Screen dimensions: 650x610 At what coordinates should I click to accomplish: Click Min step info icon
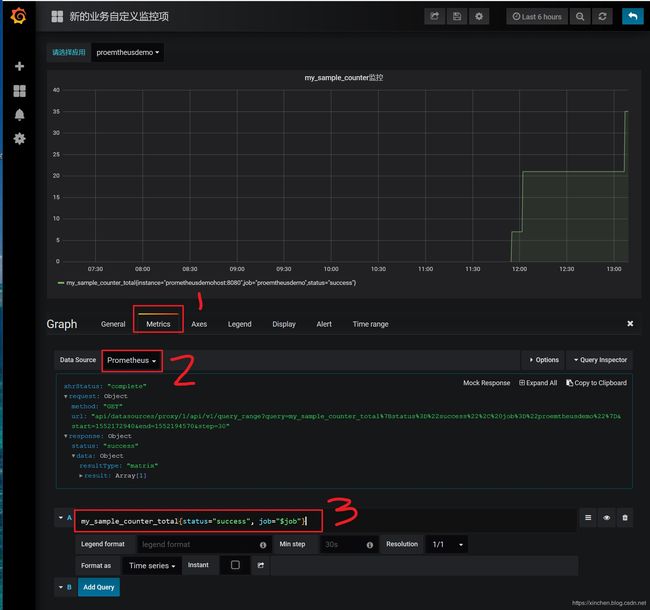click(369, 545)
